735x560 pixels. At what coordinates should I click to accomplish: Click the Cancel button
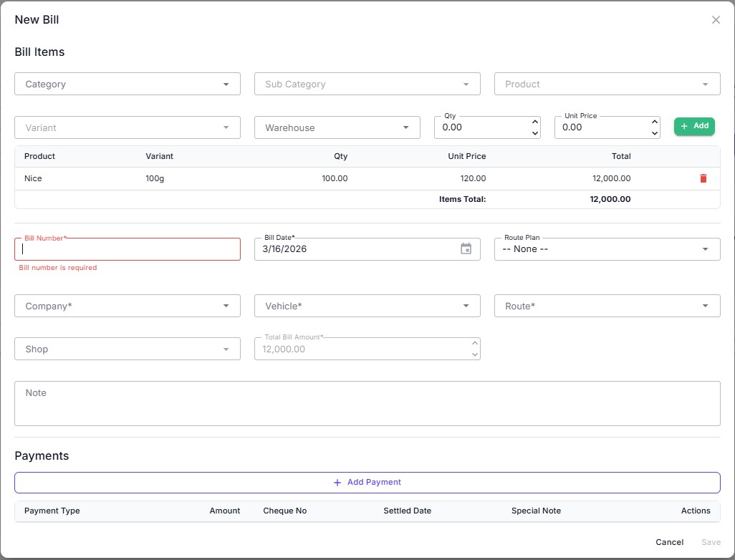668,542
